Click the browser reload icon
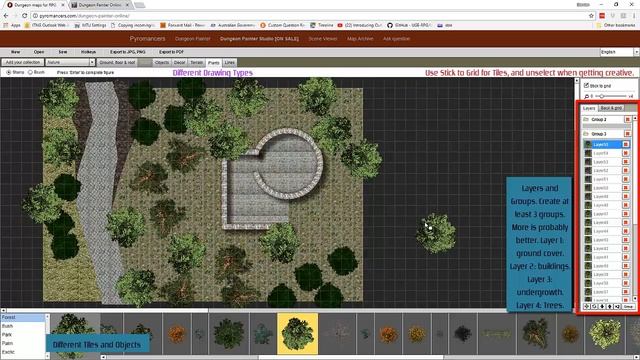Screen dimensions: 640x360 tap(24, 16)
